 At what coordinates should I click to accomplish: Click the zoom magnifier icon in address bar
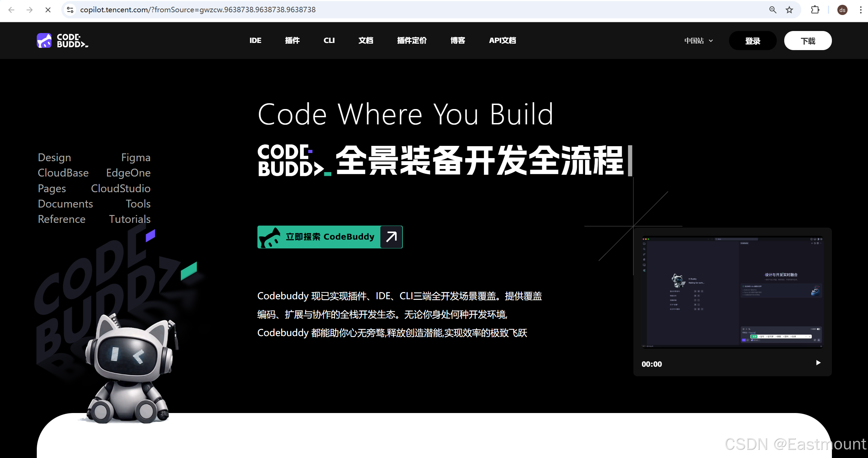(773, 10)
